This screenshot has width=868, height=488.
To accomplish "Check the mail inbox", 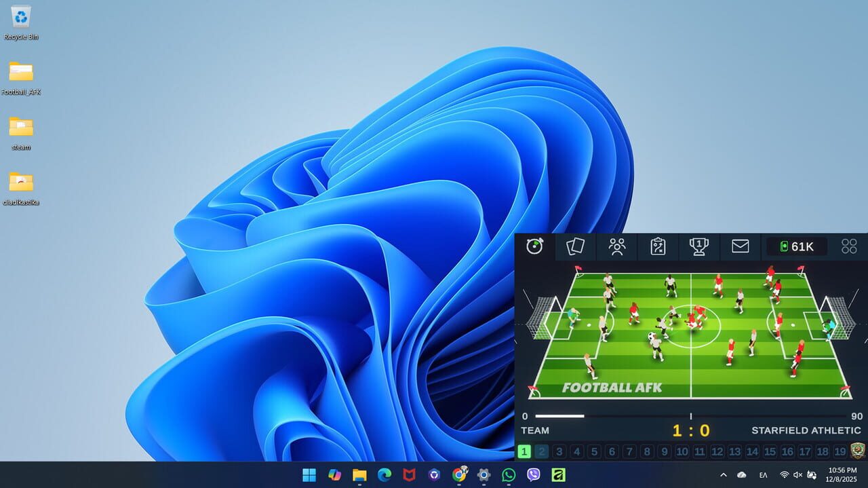I will pos(740,246).
